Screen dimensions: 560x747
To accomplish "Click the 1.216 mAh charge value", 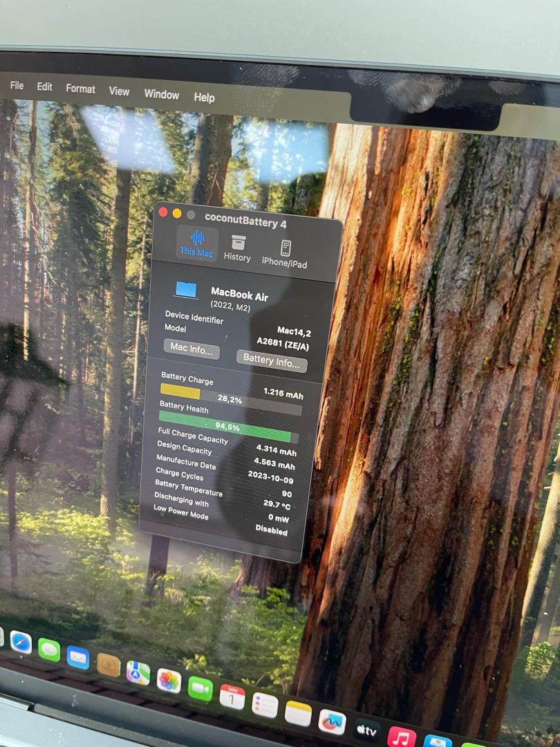I will pyautogui.click(x=283, y=393).
